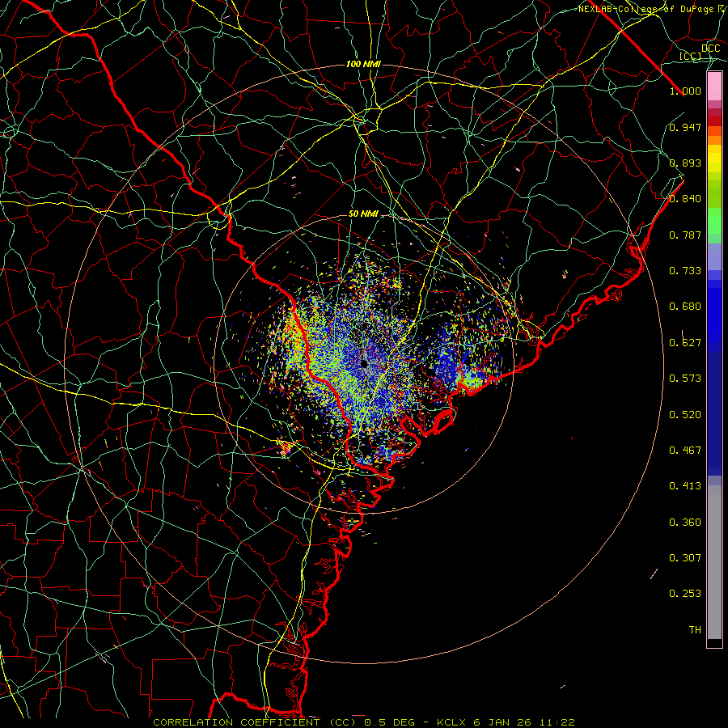Click the KCLX station identifier in caption
728x728 pixels.
coord(451,722)
